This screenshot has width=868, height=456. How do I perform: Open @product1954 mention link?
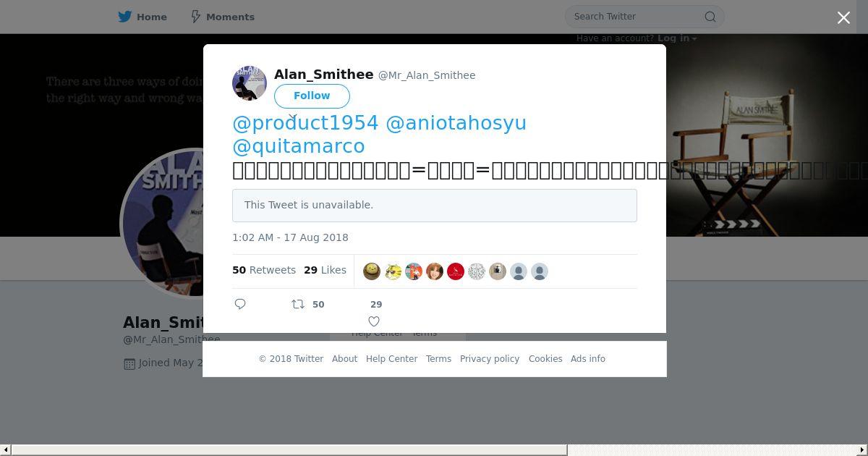tap(305, 123)
